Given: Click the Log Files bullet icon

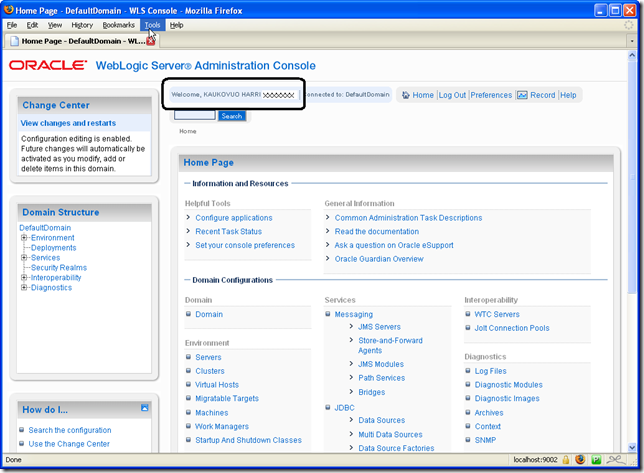Looking at the screenshot, I should click(468, 370).
